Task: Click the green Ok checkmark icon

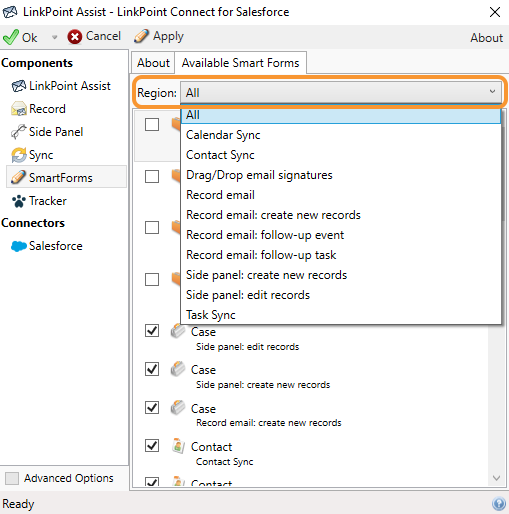Action: coord(11,37)
